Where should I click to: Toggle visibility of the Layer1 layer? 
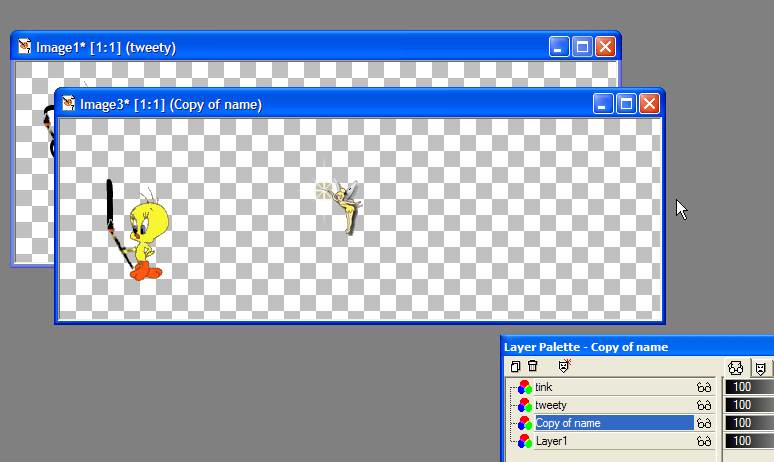[x=704, y=442]
